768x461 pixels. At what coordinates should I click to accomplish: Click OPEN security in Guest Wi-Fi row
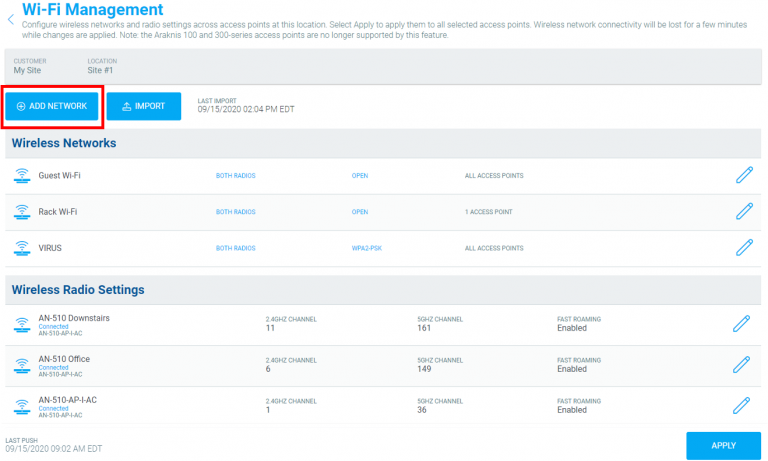360,175
